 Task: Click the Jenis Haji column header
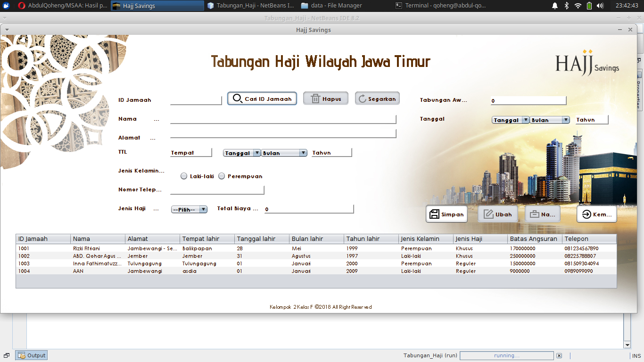pos(480,239)
